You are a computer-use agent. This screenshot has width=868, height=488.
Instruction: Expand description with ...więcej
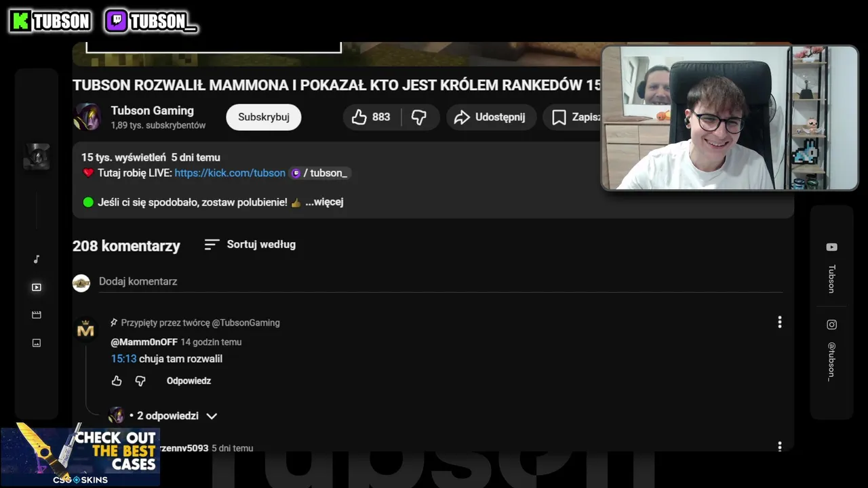[324, 202]
